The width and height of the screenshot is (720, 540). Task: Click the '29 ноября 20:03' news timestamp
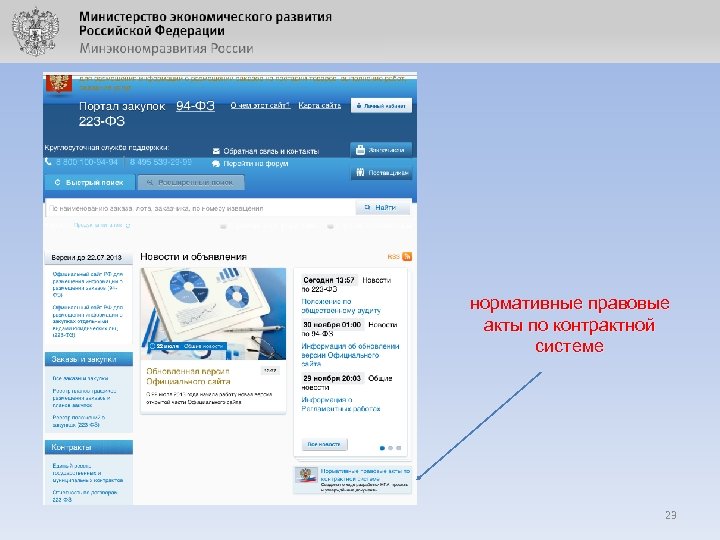coord(332,378)
